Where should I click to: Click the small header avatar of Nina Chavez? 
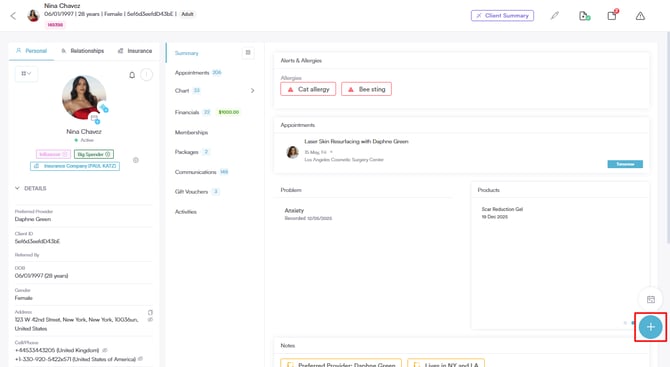pos(33,16)
